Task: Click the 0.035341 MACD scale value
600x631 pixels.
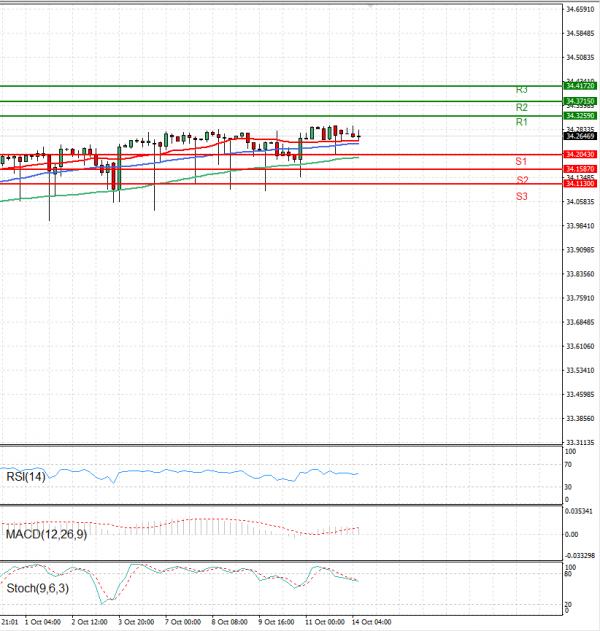Action: point(579,511)
